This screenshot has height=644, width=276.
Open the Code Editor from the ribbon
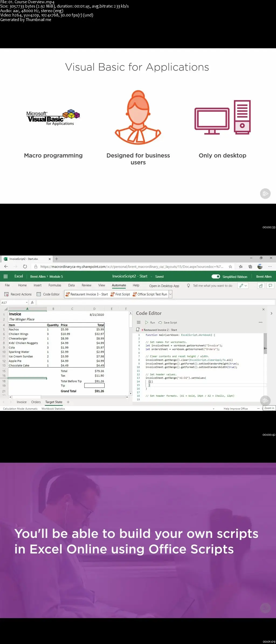[48, 294]
